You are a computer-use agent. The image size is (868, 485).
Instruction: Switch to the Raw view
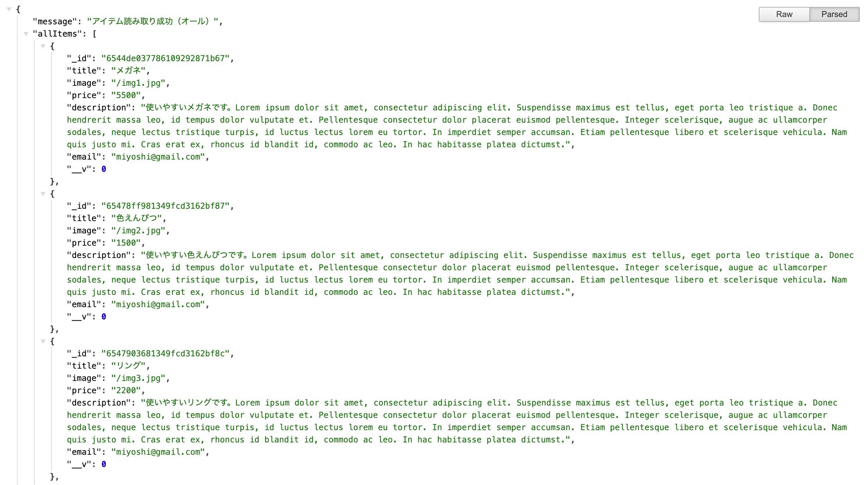[784, 14]
